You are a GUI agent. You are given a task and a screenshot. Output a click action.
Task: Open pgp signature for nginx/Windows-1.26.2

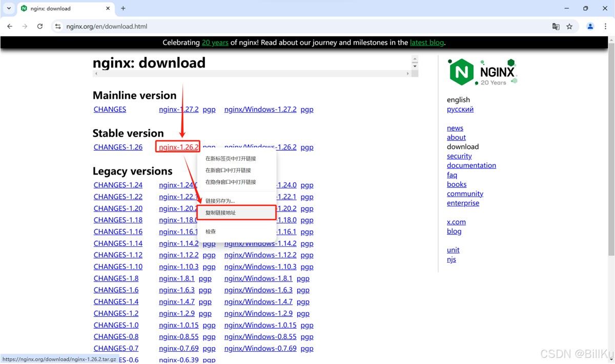click(x=307, y=147)
